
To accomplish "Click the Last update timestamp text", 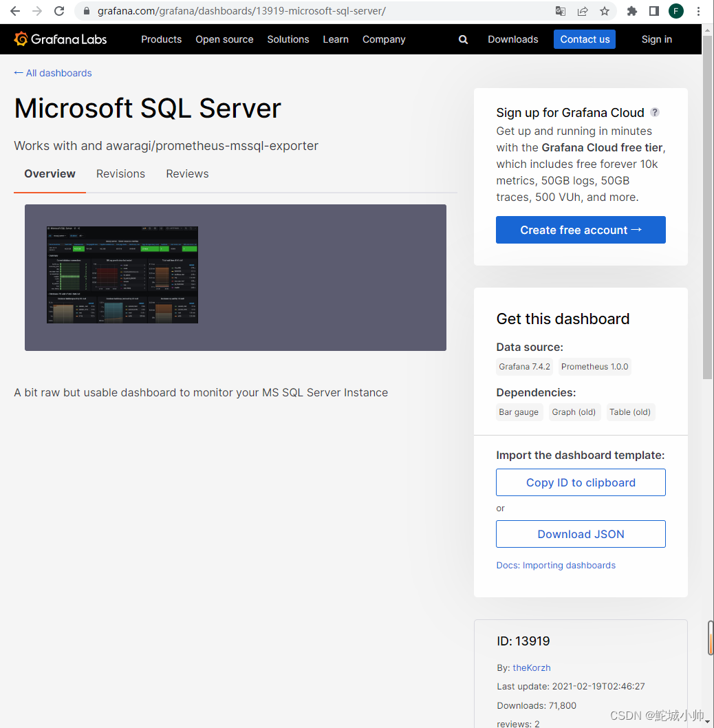I will 570,686.
